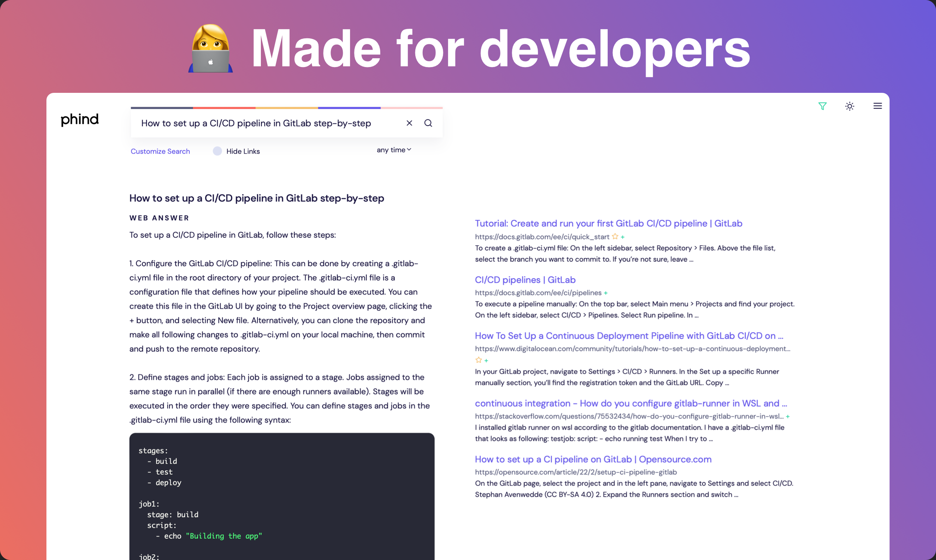
Task: Click snippet 'To create a .gitlab-ci.yml file: On the left sidebar'
Action: click(x=625, y=253)
